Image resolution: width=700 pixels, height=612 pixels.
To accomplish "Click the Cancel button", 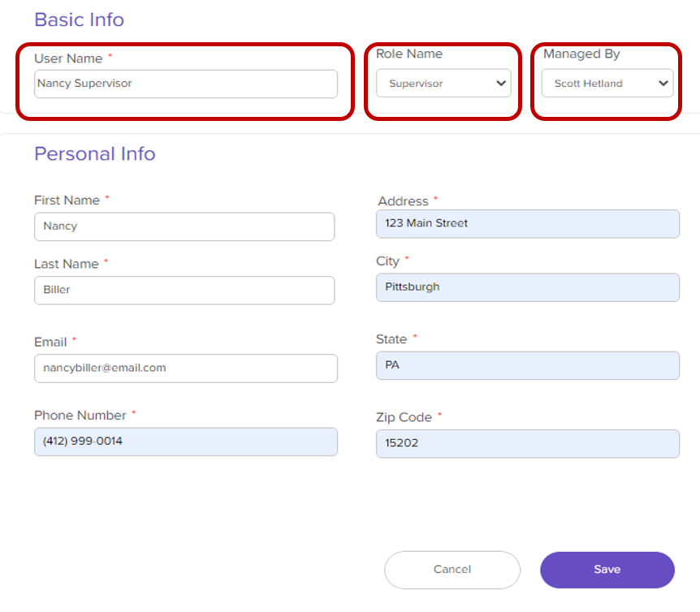I will (452, 570).
